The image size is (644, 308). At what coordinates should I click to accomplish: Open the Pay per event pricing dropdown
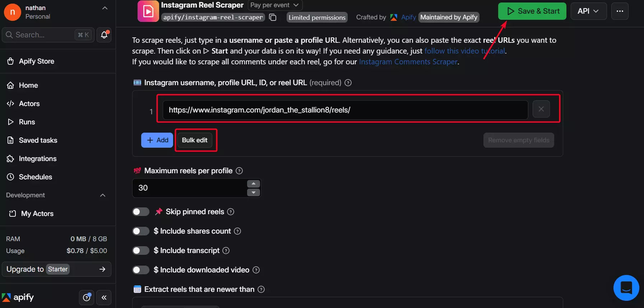click(275, 5)
